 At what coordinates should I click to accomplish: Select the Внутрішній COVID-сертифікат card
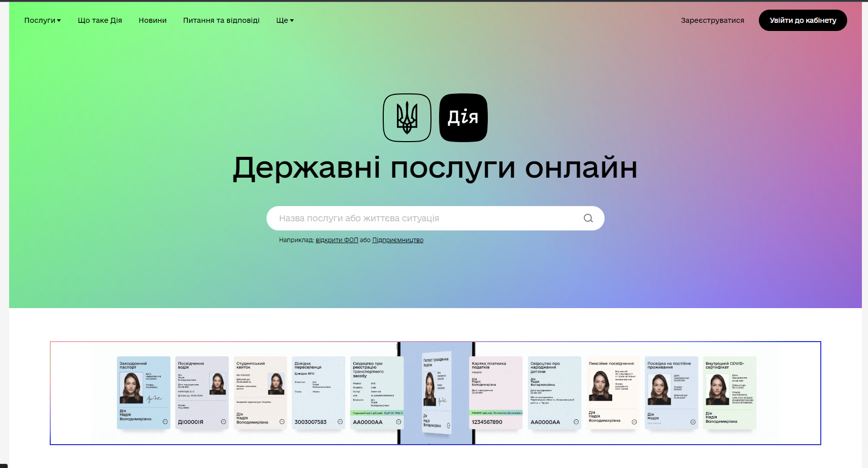tap(730, 392)
